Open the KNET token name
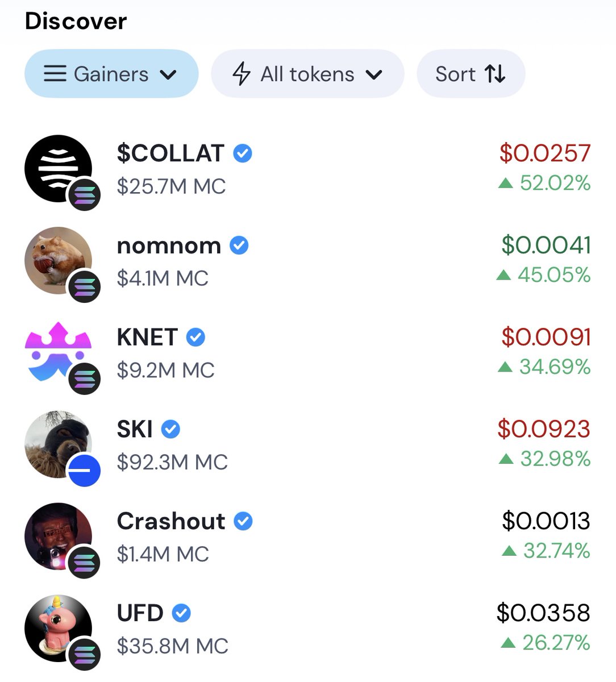 click(x=147, y=337)
